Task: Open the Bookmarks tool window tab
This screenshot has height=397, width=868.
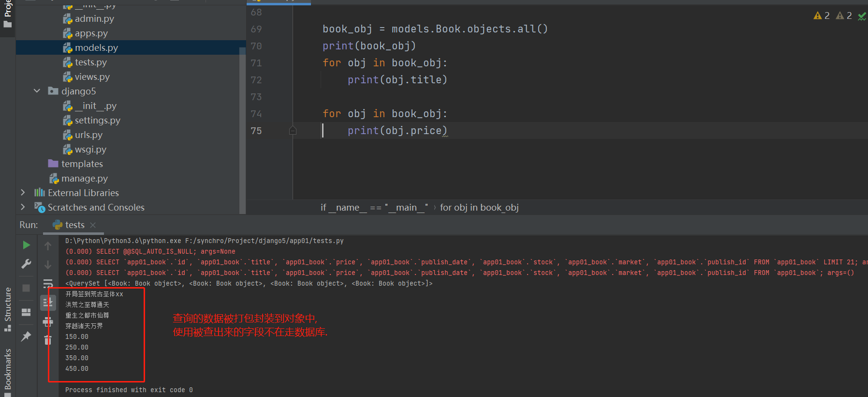Action: tap(7, 372)
